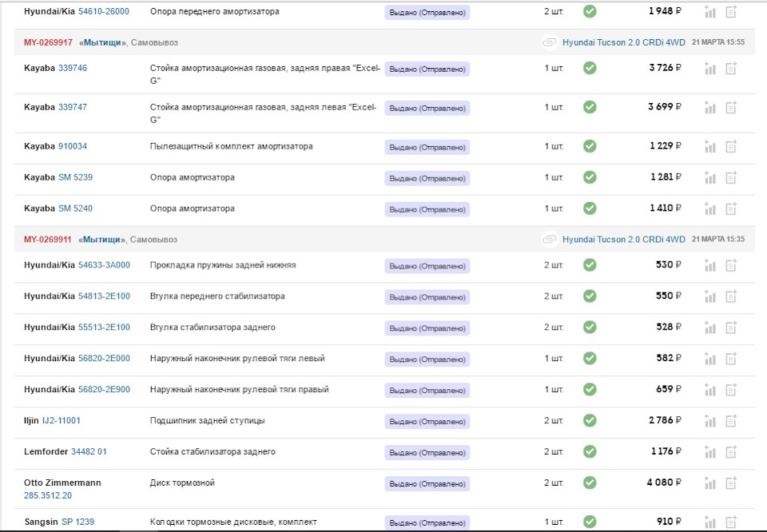The width and height of the screenshot is (767, 532).
Task: Click the green checkmark for Sangsin SP 1239
Action: 590,522
